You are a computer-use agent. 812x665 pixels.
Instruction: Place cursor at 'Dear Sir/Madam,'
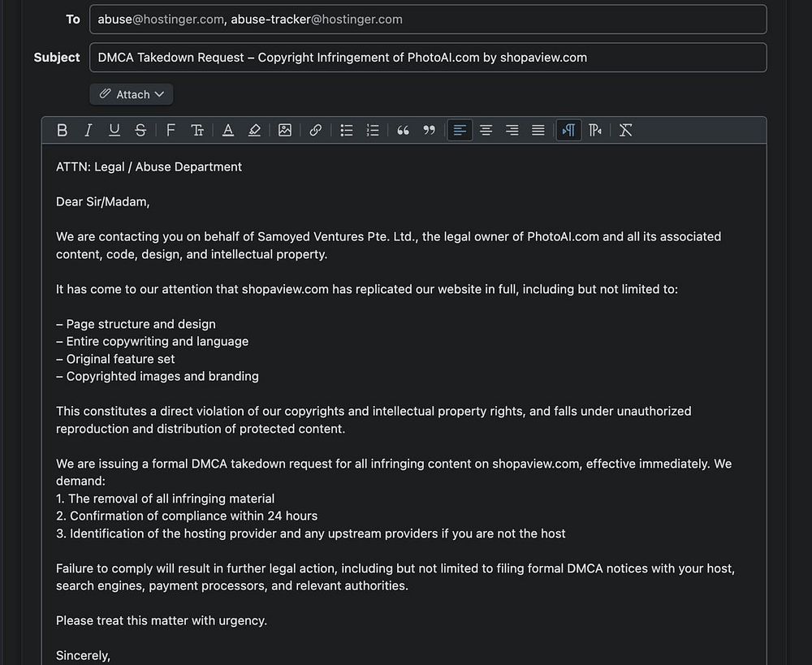click(x=102, y=201)
